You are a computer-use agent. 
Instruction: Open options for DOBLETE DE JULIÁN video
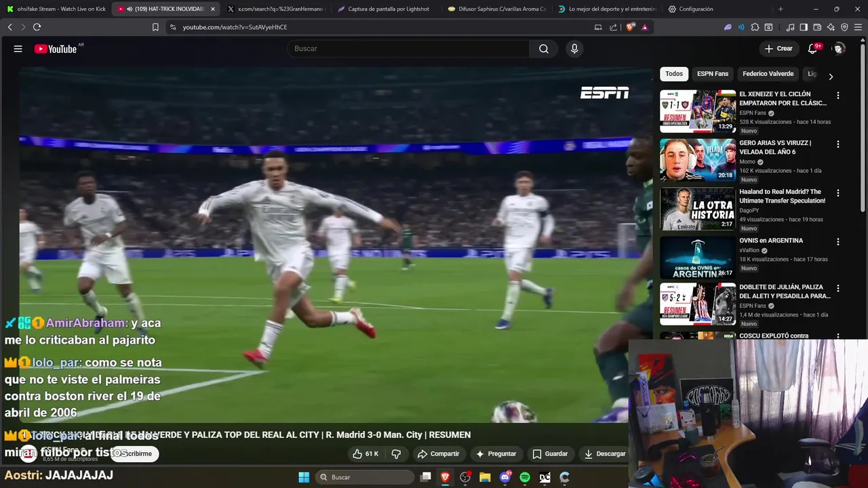(x=838, y=288)
